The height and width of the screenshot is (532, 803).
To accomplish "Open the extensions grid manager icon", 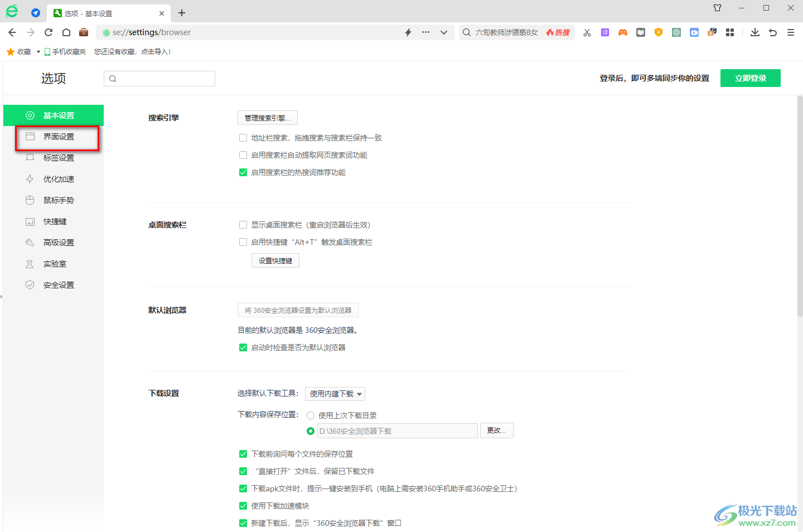I will (730, 32).
